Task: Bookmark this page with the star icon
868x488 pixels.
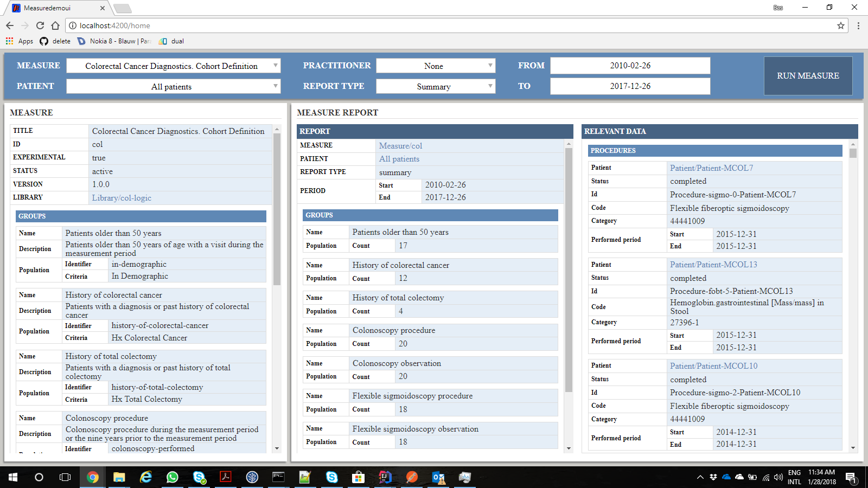Action: (841, 25)
